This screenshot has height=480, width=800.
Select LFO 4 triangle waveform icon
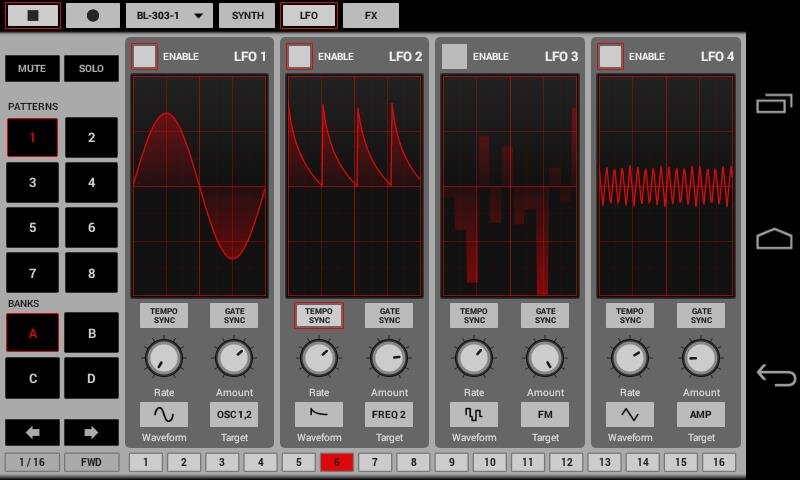click(x=630, y=415)
